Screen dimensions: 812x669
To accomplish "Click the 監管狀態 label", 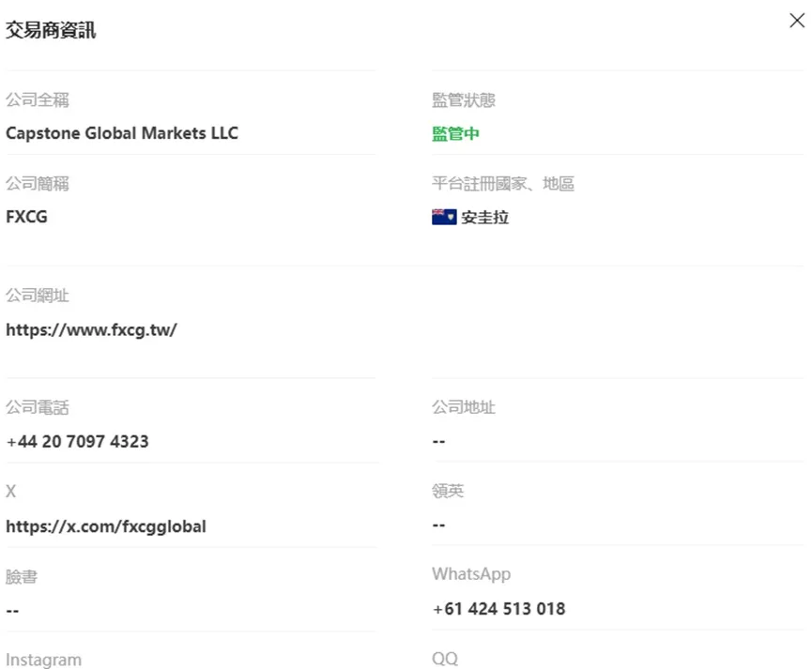I will (464, 100).
